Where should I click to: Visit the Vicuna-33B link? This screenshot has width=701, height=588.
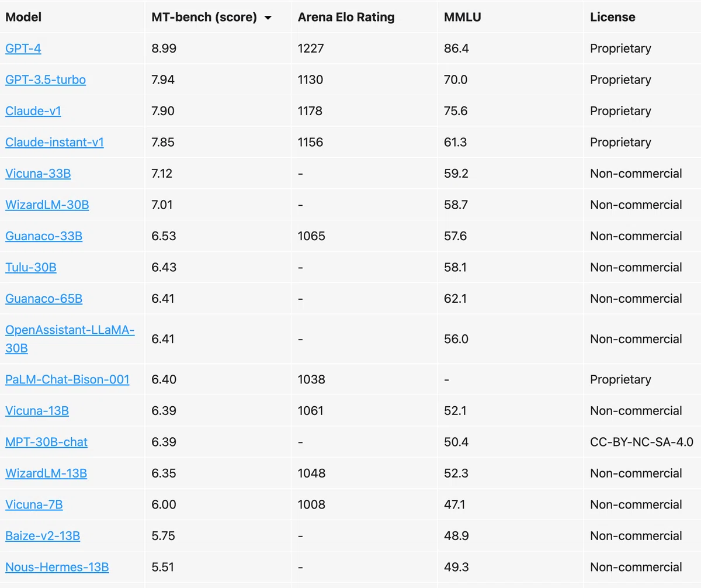(x=38, y=174)
